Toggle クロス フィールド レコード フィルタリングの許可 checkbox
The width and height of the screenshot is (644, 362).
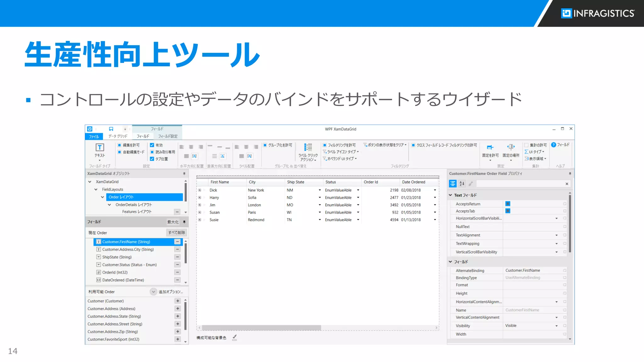click(414, 145)
